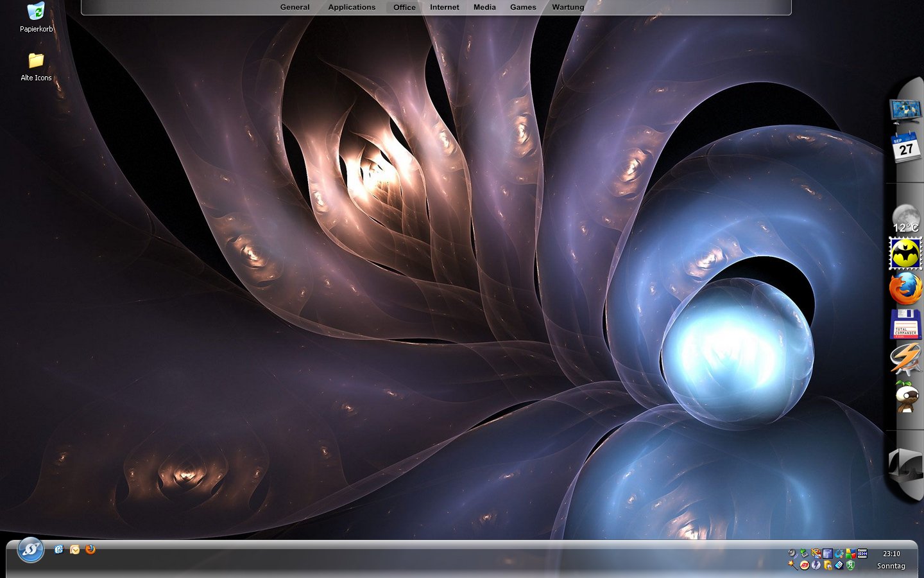924x578 pixels.
Task: Select the Alte Icons folder
Action: [x=36, y=67]
